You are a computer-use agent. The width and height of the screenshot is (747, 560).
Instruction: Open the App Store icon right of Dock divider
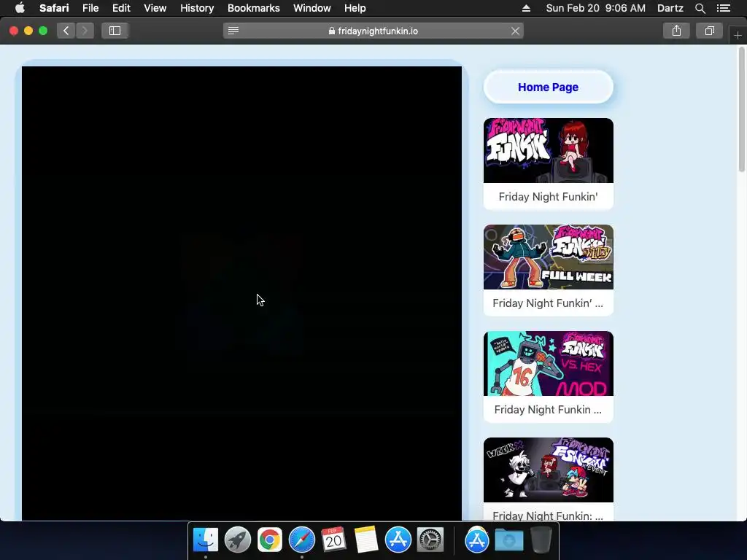[477, 540]
